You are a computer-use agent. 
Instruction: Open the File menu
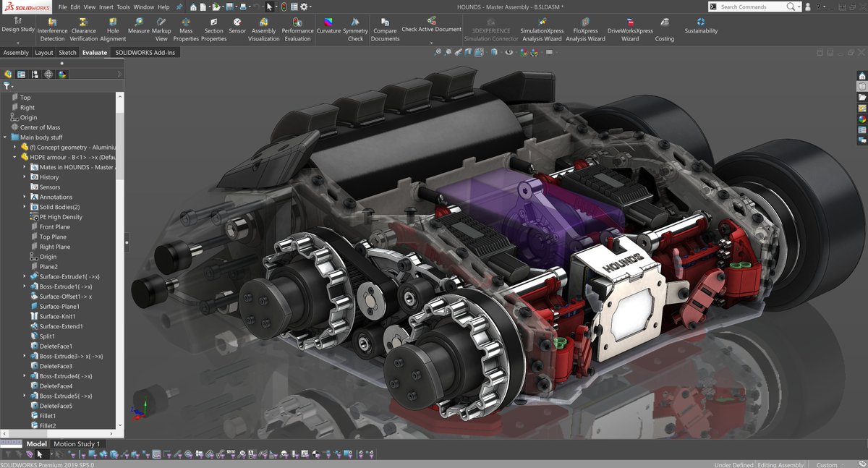(63, 7)
